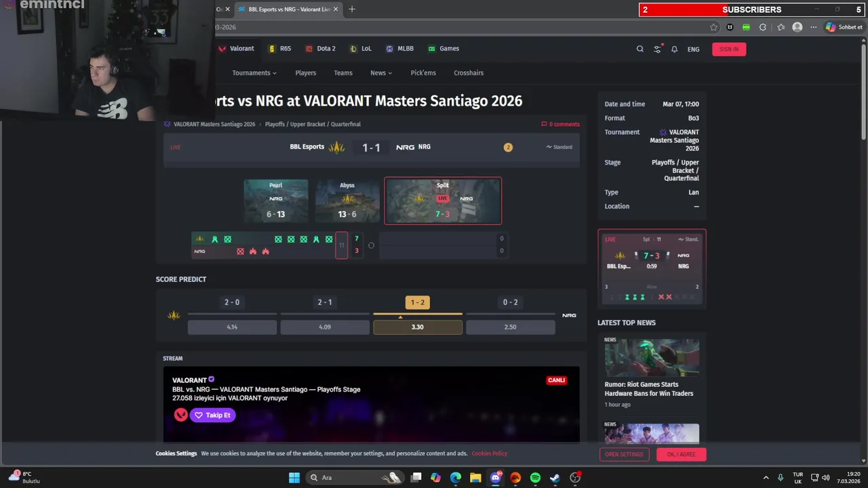Viewport: 868px width, 488px height.
Task: Click OK, I AGREE on cookies banner
Action: [681, 454]
